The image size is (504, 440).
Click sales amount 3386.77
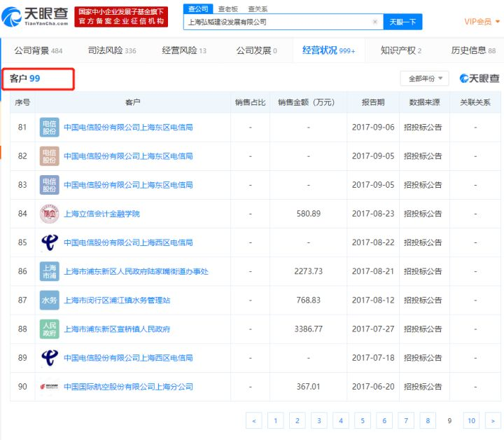click(x=308, y=329)
